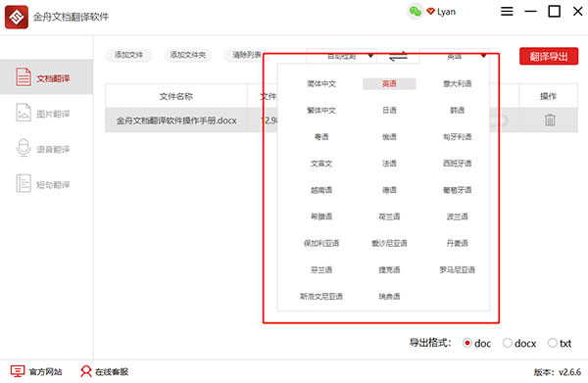Viewport: 588px width, 383px height.
Task: Open the hamburger menu in title bar
Action: click(507, 11)
